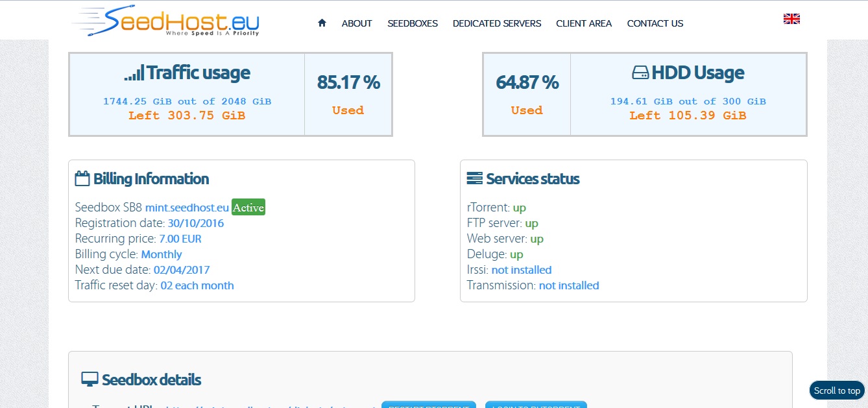Click the Scroll to top button
Screen dimensions: 868x408
pyautogui.click(x=837, y=390)
